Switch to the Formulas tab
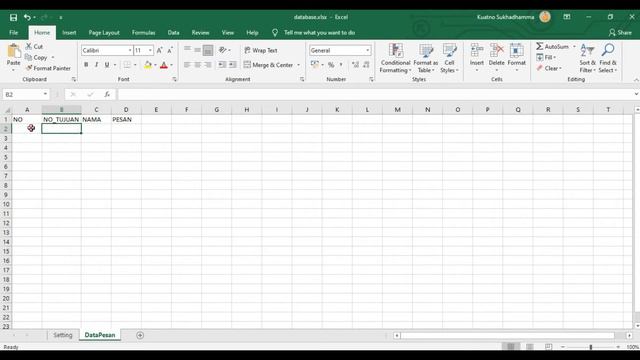 [x=143, y=33]
